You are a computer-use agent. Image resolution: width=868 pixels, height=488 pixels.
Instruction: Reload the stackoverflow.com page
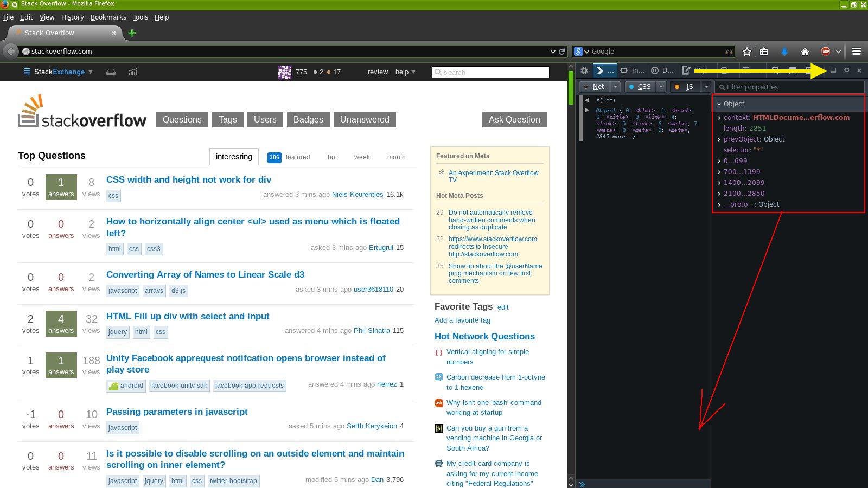561,52
